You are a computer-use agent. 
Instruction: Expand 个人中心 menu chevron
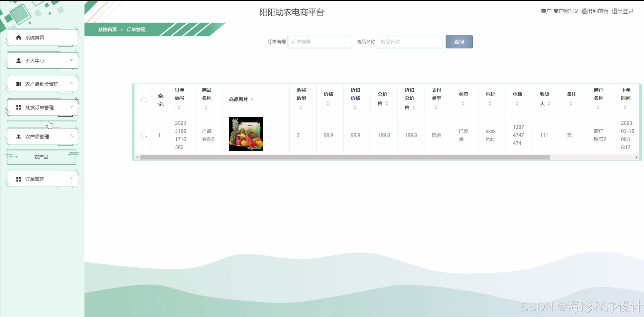click(72, 60)
